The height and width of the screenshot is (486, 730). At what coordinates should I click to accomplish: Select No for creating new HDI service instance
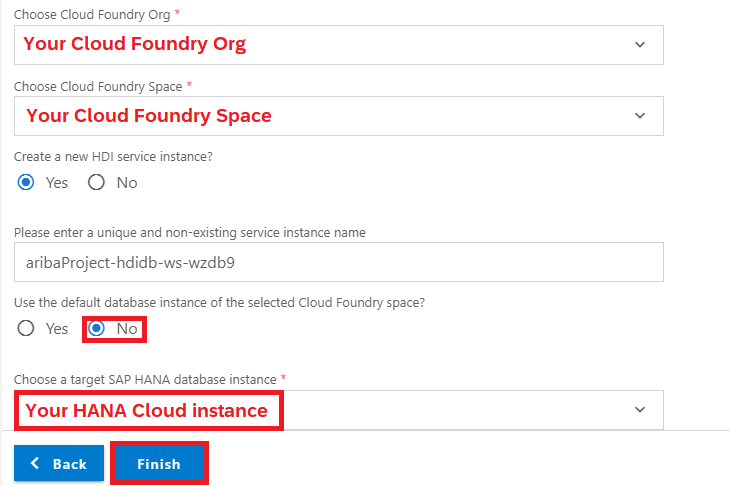tap(96, 182)
